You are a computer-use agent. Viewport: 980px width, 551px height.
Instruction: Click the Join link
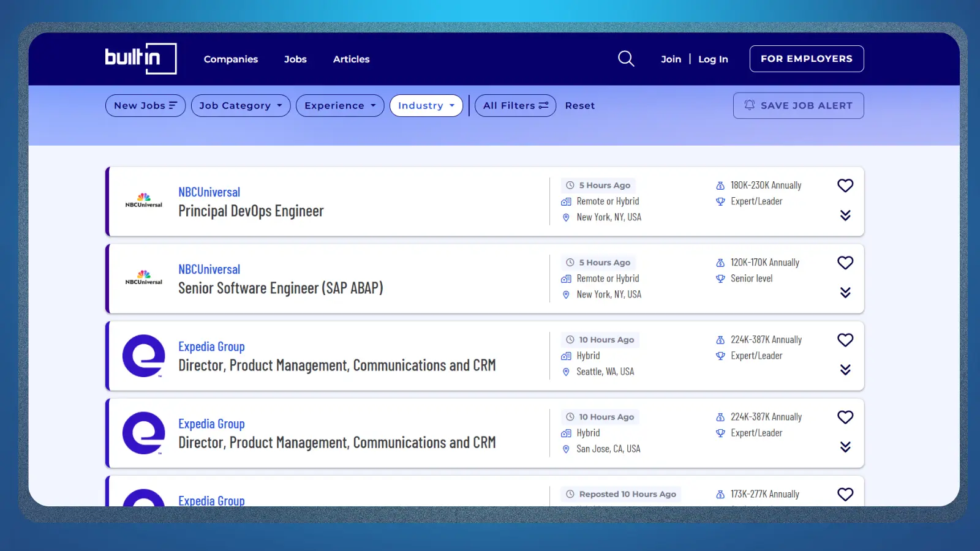[x=671, y=59]
